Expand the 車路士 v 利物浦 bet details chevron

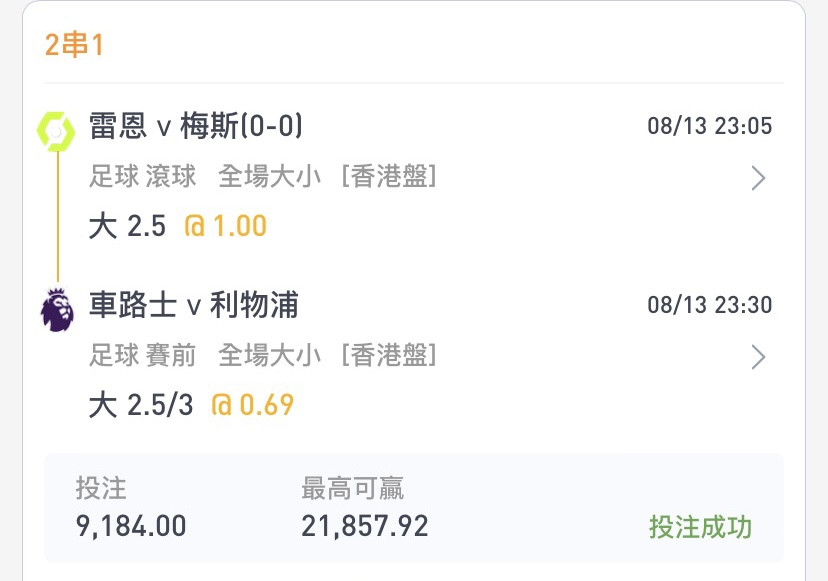[758, 357]
